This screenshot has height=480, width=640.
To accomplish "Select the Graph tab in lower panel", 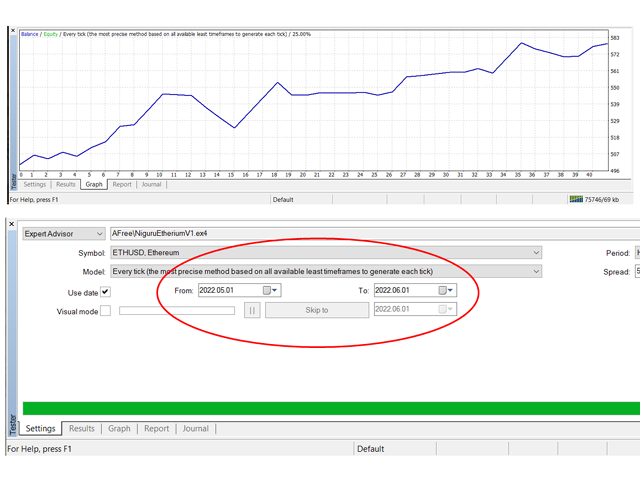I will click(x=119, y=428).
